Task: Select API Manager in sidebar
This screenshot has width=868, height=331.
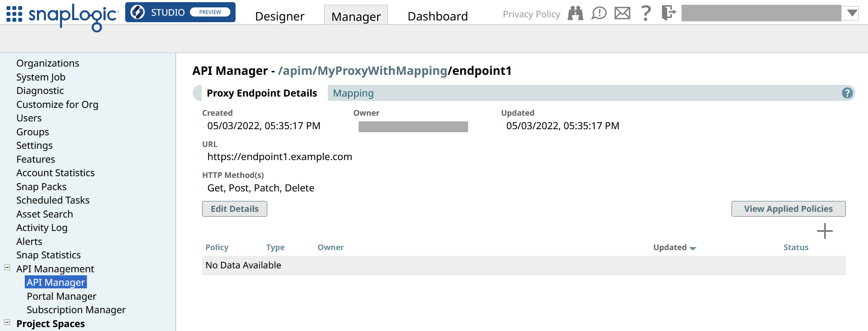Action: pyautogui.click(x=56, y=282)
